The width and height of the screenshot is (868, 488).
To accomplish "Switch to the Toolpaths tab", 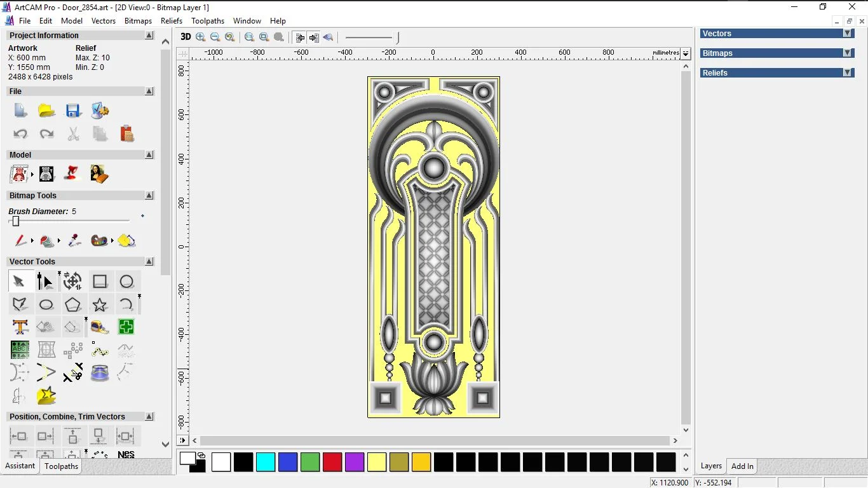I will [61, 466].
